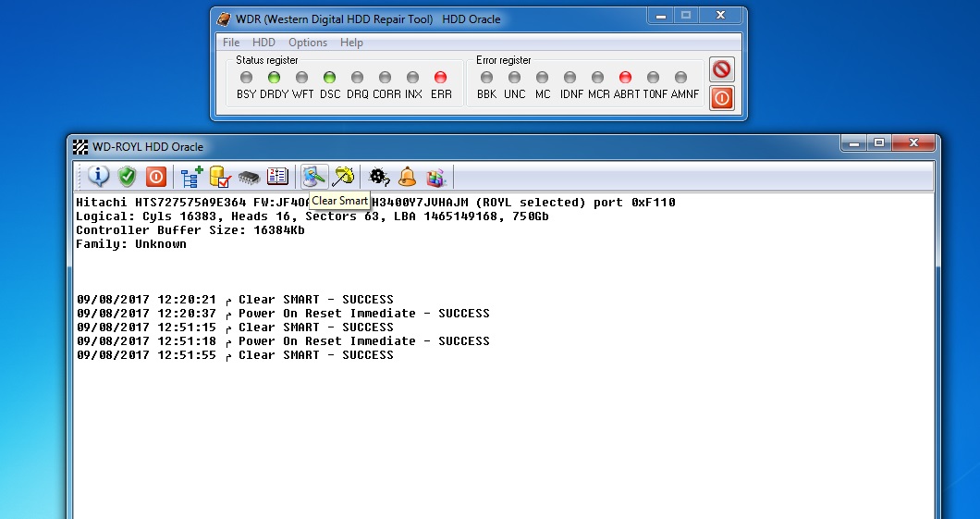
Task: Click the log line with 12:20:21 Clear SMART
Action: point(235,300)
